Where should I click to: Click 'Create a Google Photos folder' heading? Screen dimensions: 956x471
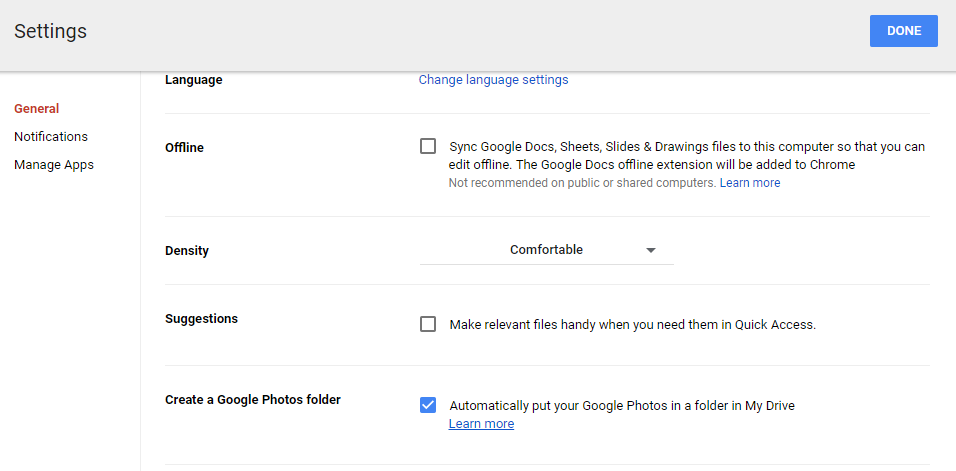click(x=253, y=400)
